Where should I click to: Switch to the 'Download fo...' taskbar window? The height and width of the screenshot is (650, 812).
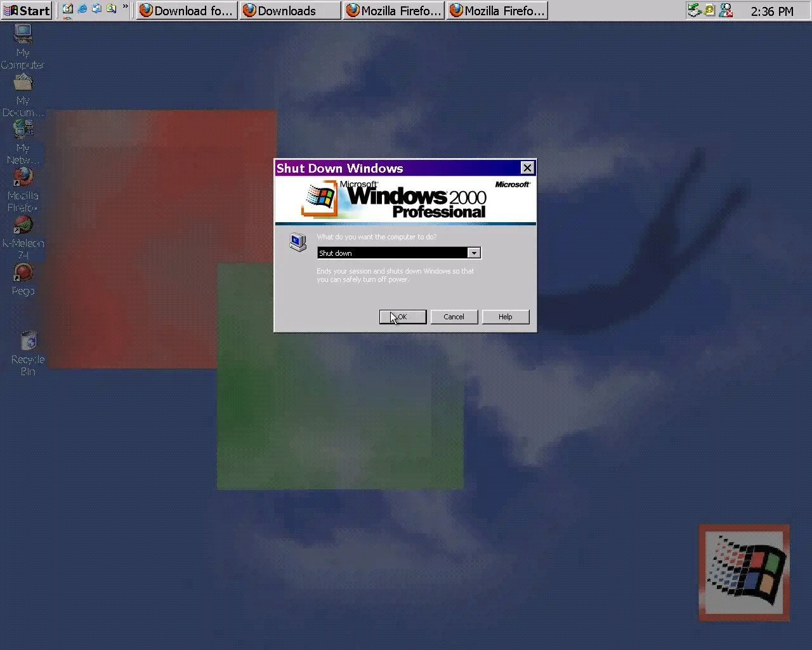pyautogui.click(x=187, y=11)
